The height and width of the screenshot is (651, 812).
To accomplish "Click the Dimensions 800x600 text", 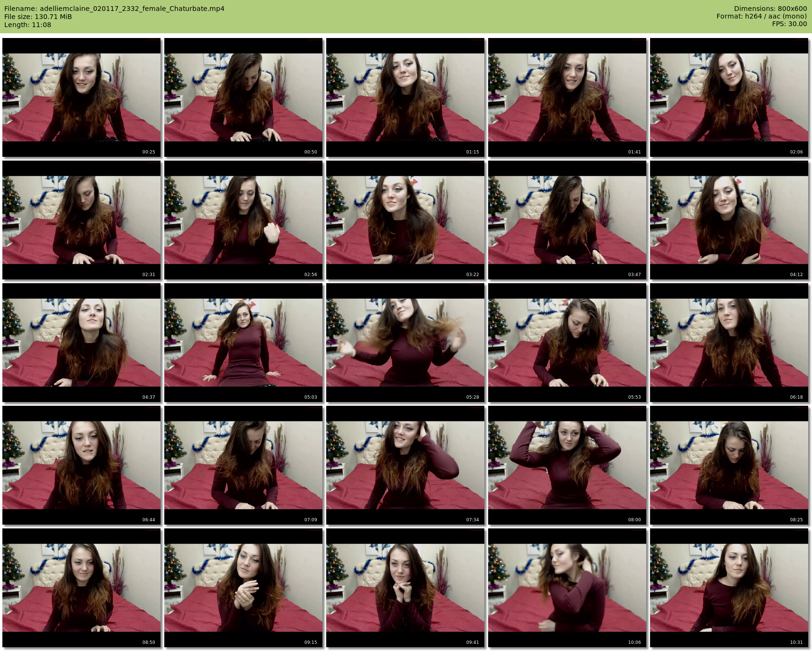I will (x=770, y=9).
